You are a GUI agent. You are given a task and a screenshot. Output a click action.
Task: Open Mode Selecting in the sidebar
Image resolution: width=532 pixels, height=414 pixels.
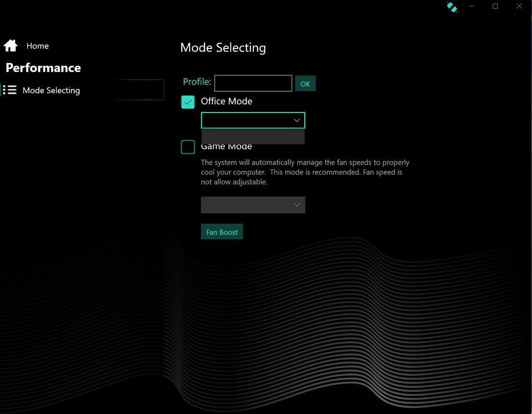pyautogui.click(x=51, y=91)
